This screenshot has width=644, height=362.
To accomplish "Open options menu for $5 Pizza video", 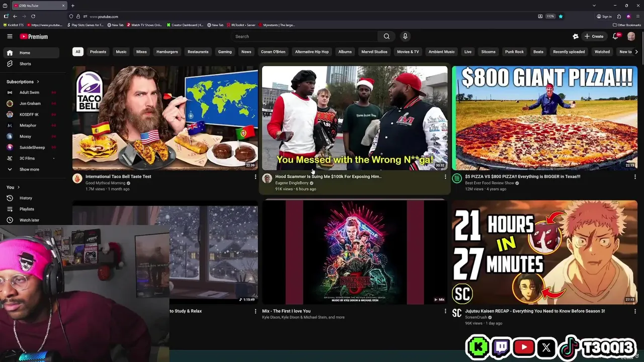I will pyautogui.click(x=635, y=177).
